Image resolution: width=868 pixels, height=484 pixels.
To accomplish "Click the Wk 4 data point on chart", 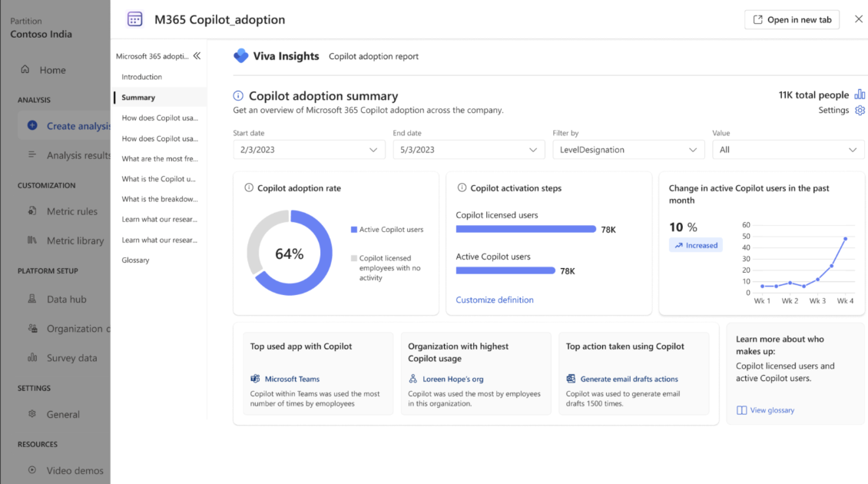I will (x=845, y=239).
